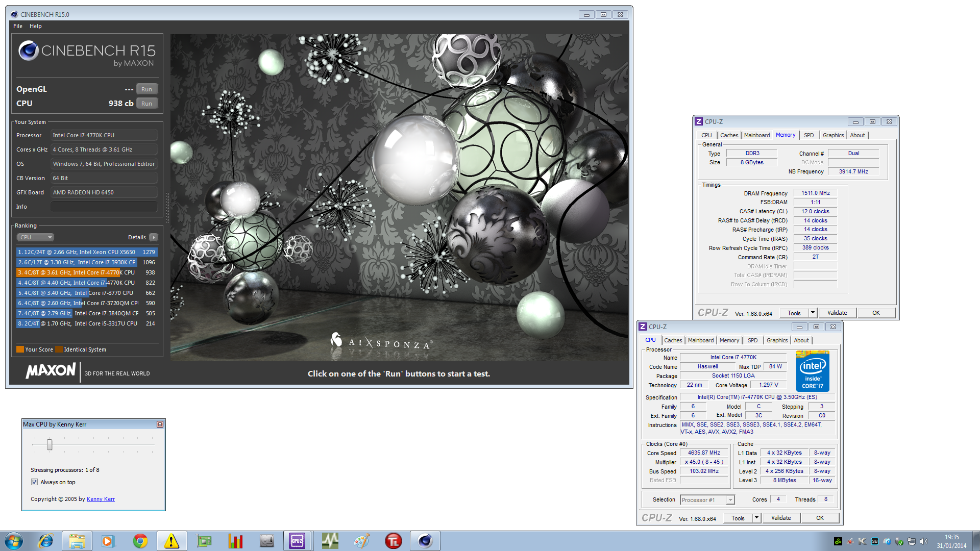Click the system clock showing 19:35
980x551 pixels.
[951, 541]
